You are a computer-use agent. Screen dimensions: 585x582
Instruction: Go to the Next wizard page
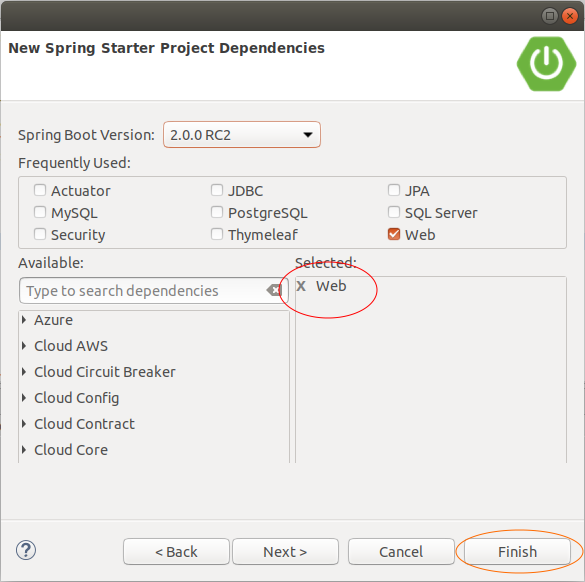click(285, 552)
